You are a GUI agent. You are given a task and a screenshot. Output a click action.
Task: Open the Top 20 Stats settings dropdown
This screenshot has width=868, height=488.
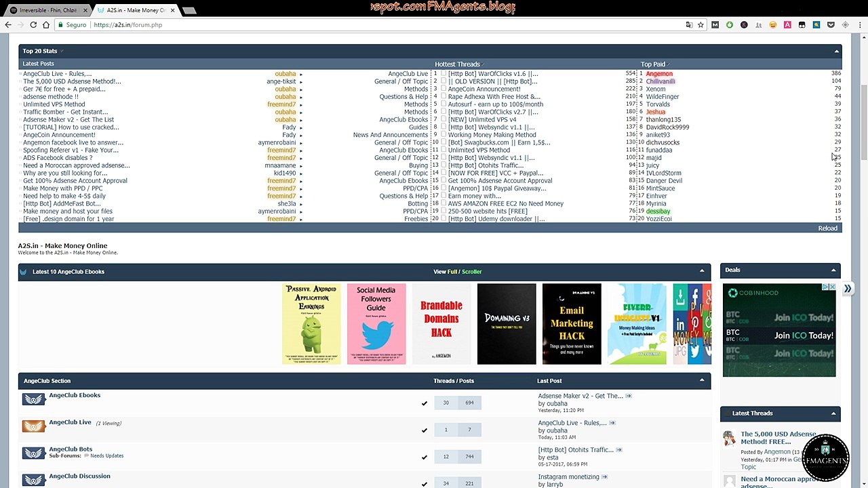[x=62, y=52]
